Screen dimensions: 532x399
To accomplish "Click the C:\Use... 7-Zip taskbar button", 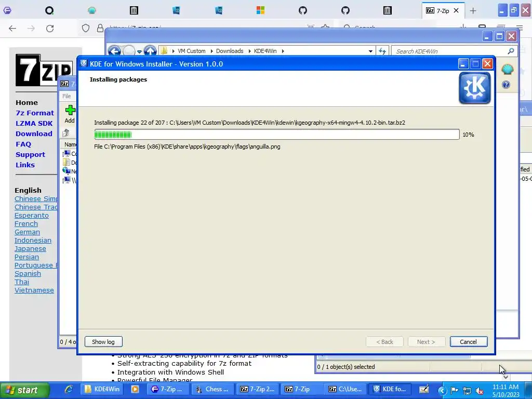I will [345, 389].
